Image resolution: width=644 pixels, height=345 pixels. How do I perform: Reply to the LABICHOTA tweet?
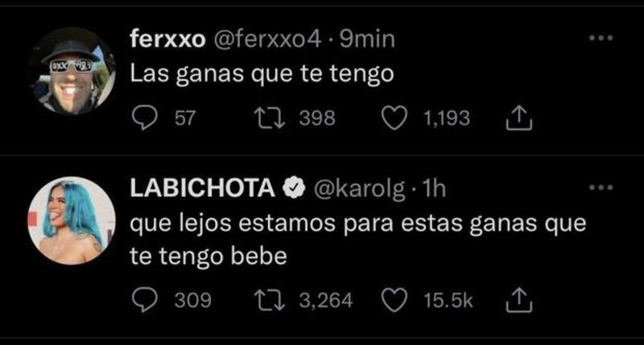[145, 301]
